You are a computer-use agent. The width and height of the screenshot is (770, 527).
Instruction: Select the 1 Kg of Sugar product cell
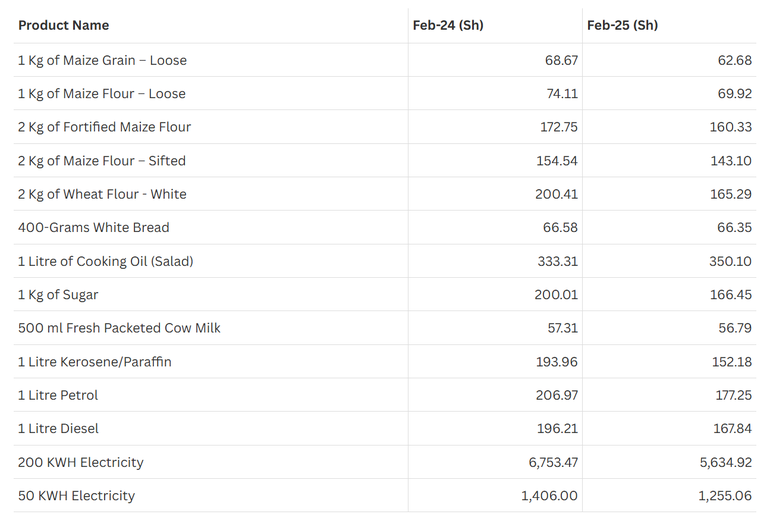58,295
